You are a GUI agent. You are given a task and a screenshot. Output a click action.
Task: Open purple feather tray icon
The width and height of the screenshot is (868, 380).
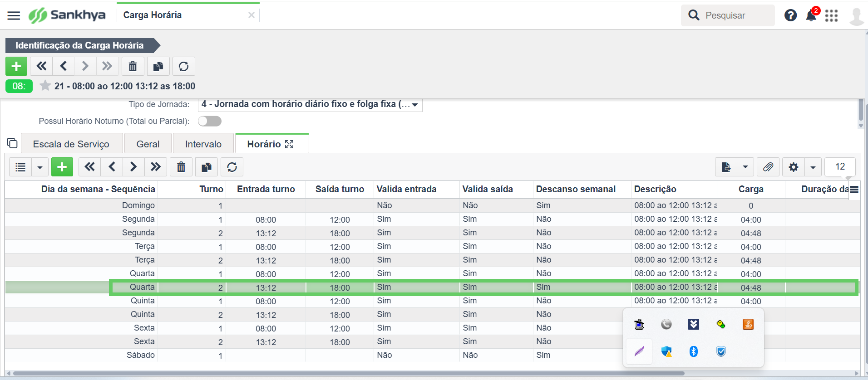pyautogui.click(x=639, y=351)
